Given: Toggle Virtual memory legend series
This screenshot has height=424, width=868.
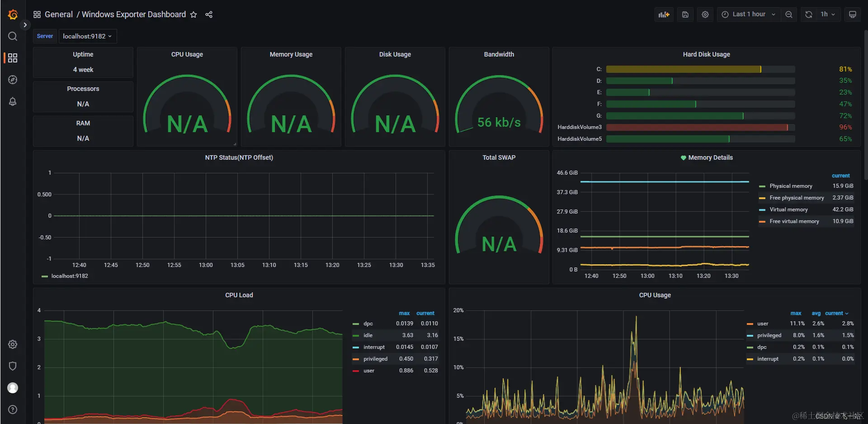Looking at the screenshot, I should (789, 210).
